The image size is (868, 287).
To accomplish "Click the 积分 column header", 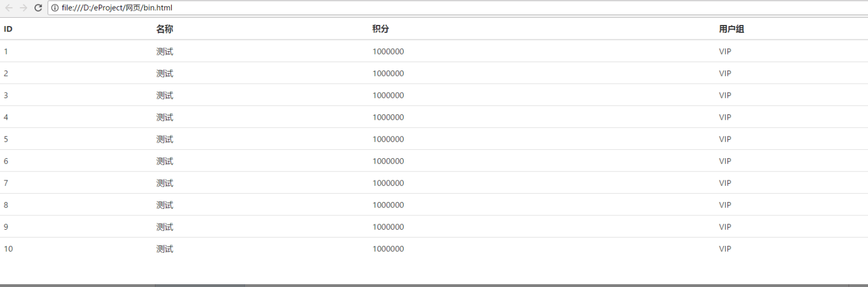I will [381, 29].
